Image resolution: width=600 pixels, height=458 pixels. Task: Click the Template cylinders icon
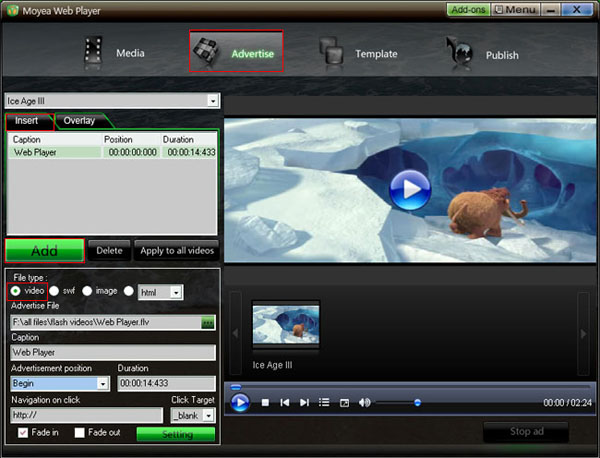coord(331,51)
